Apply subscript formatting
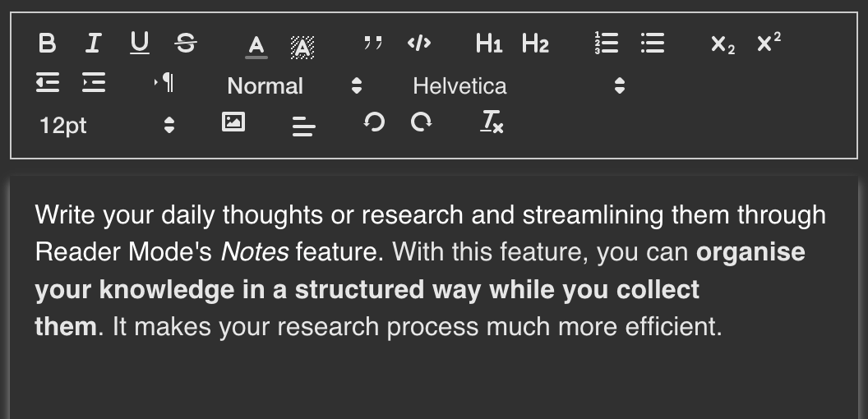This screenshot has width=868, height=419. (723, 44)
